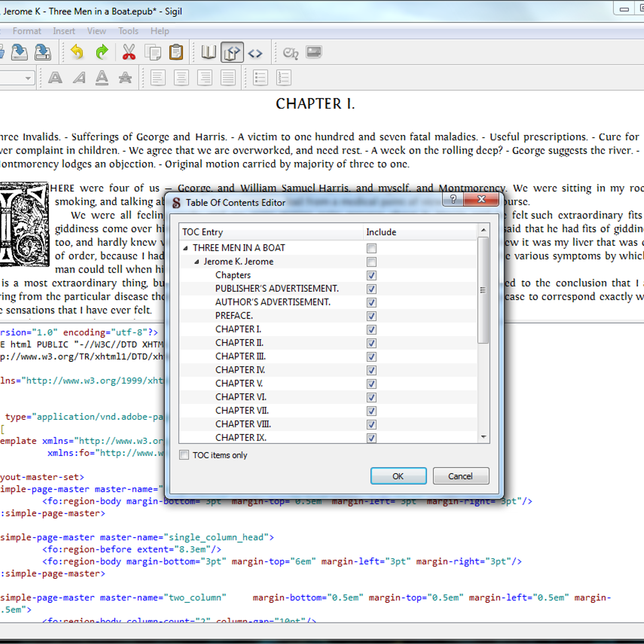
Task: Select CHAPTER VI. TOC entry
Action: pyautogui.click(x=241, y=397)
